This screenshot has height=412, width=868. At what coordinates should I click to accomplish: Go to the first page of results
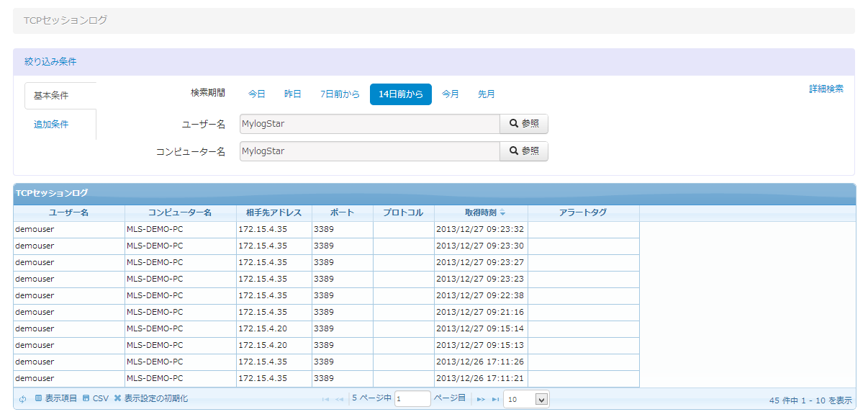[x=326, y=399]
